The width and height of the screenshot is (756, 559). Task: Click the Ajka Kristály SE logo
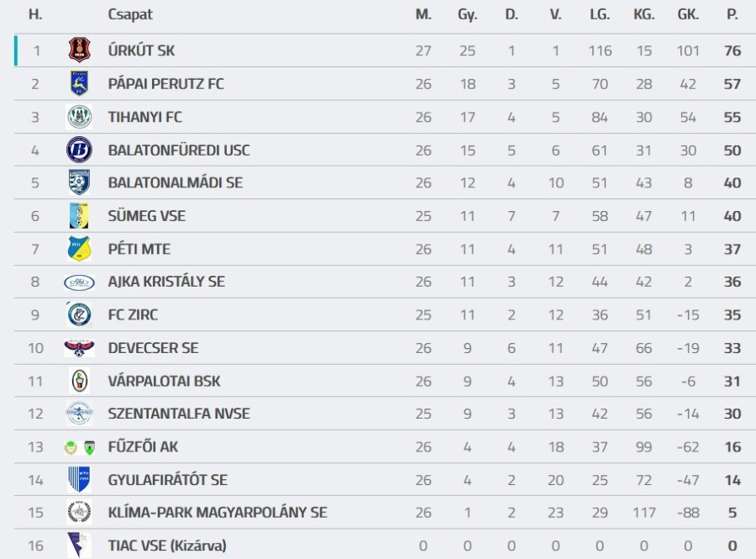click(x=79, y=282)
